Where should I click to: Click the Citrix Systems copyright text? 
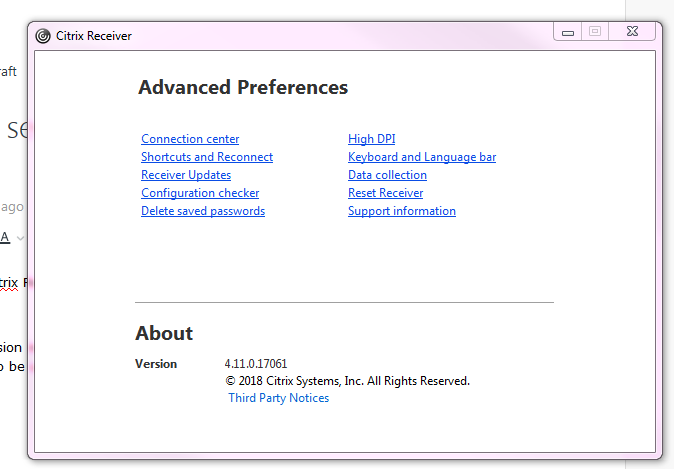(x=347, y=381)
